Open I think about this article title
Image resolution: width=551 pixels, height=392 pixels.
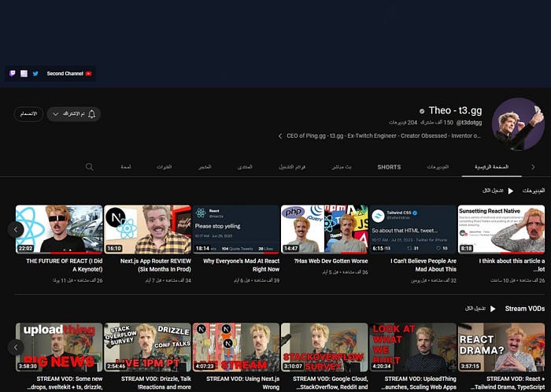pyautogui.click(x=512, y=265)
